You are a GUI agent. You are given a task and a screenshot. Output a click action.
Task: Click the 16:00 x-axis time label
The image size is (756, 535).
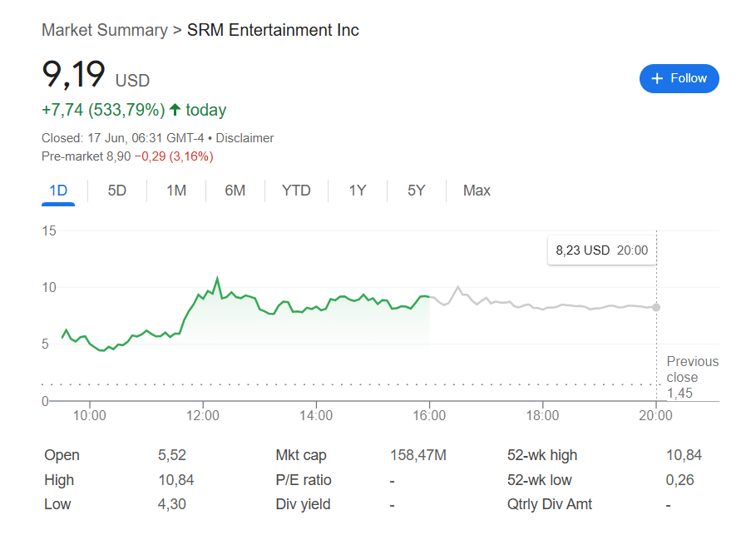(x=429, y=415)
